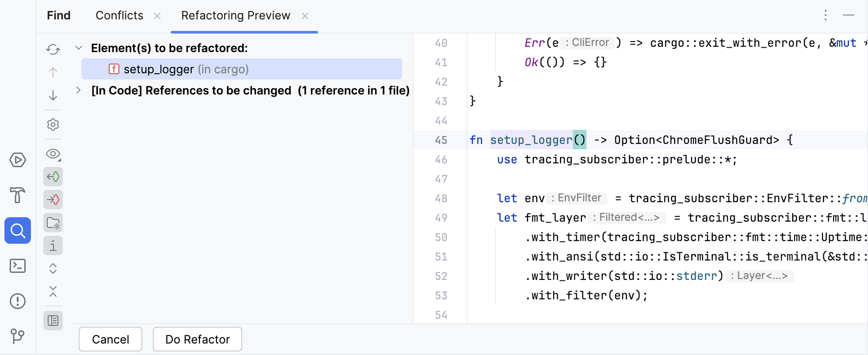Viewport: 868px width, 355px height.
Task: Open the Terminal tool window
Action: tap(18, 266)
